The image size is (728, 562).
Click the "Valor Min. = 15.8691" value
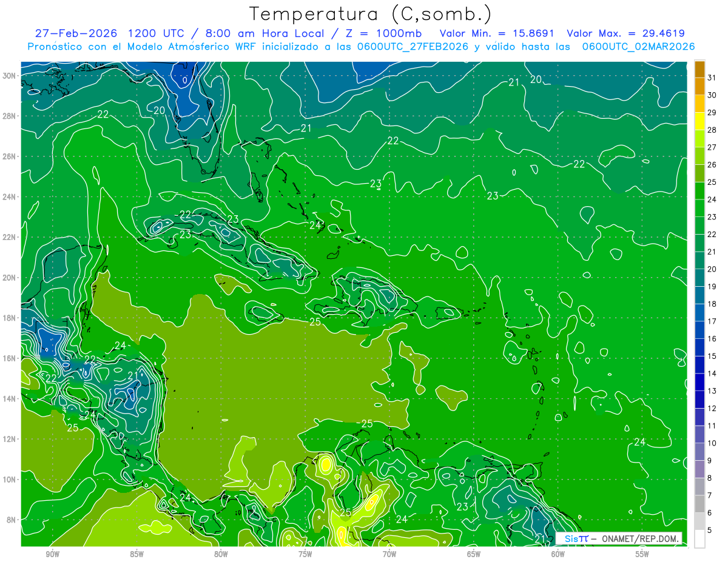[497, 33]
